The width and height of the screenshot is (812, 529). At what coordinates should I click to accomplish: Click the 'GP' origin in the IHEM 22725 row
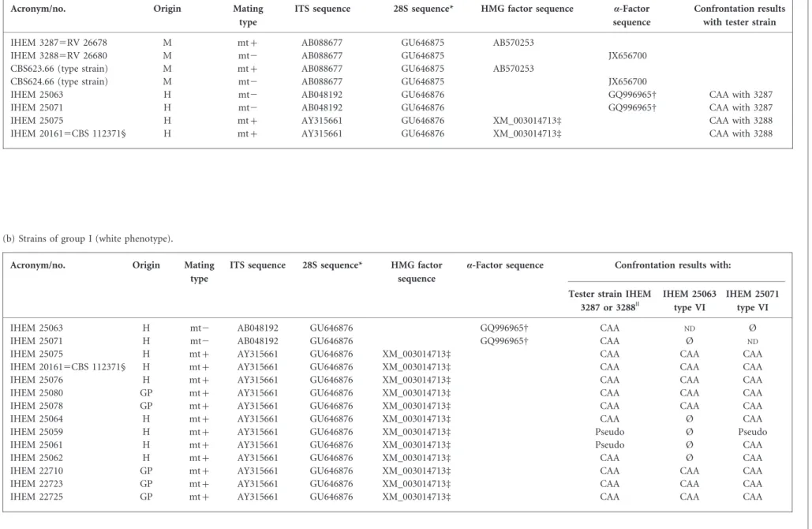click(146, 497)
